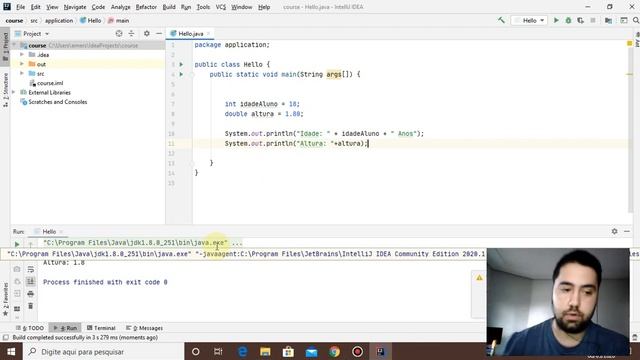
Task: Clear all console output with trash icon
Action: pyautogui.click(x=31, y=306)
